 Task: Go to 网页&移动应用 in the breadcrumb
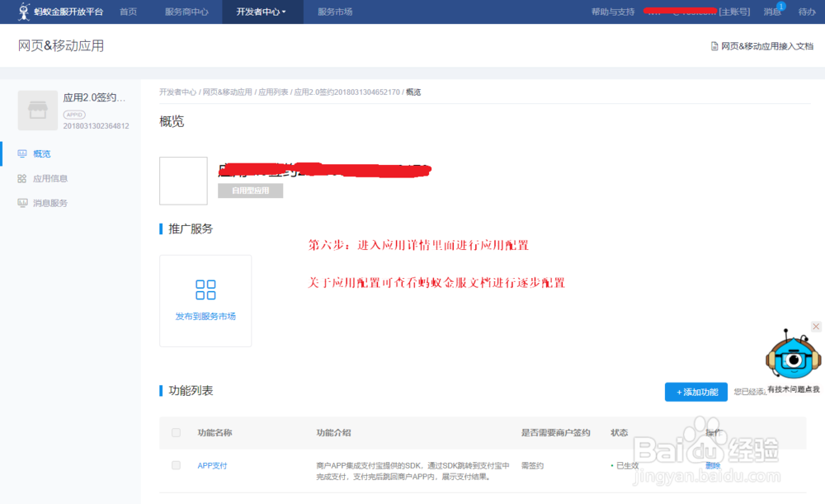pyautogui.click(x=228, y=92)
